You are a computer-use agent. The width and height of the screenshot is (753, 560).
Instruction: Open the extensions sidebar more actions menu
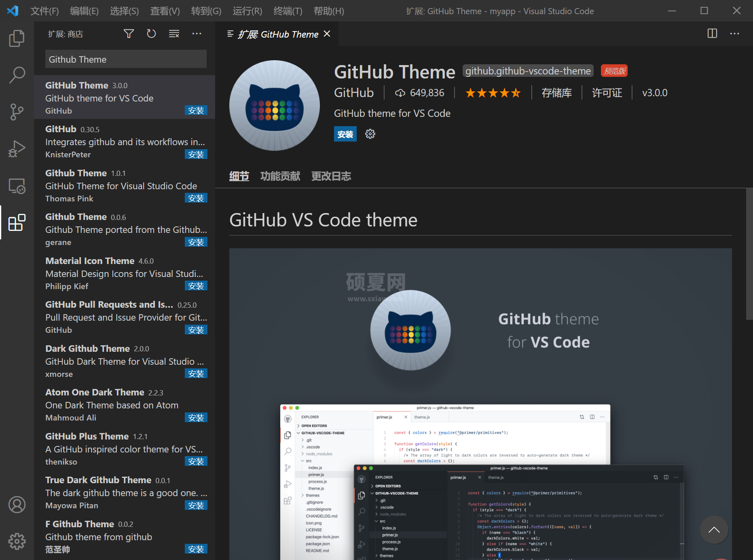tap(197, 34)
